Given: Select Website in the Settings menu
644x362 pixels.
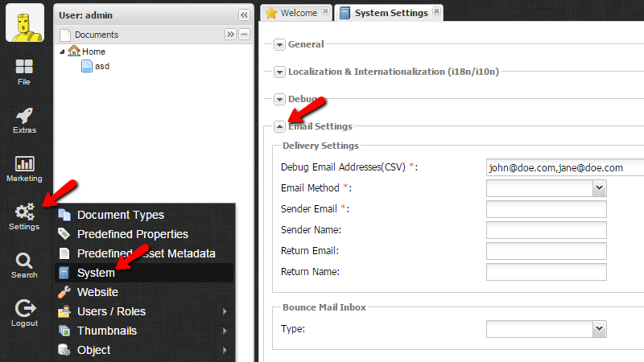Looking at the screenshot, I should point(144,292).
